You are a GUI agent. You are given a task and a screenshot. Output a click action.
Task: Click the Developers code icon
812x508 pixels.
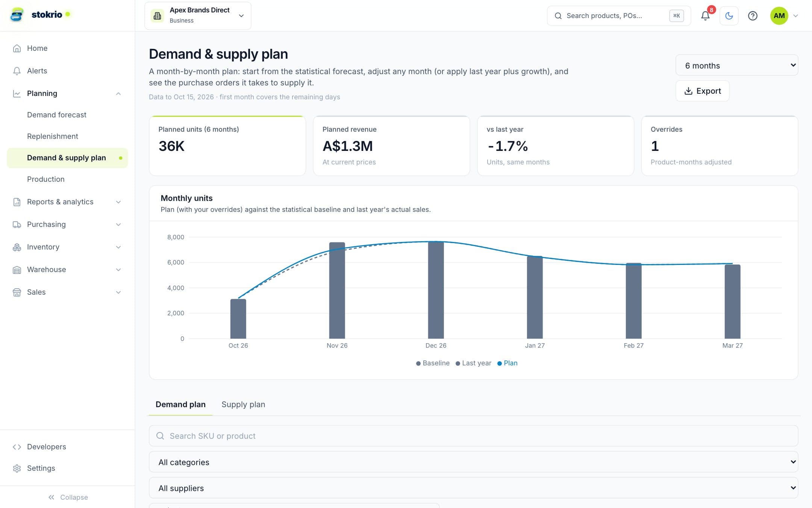[x=17, y=447]
